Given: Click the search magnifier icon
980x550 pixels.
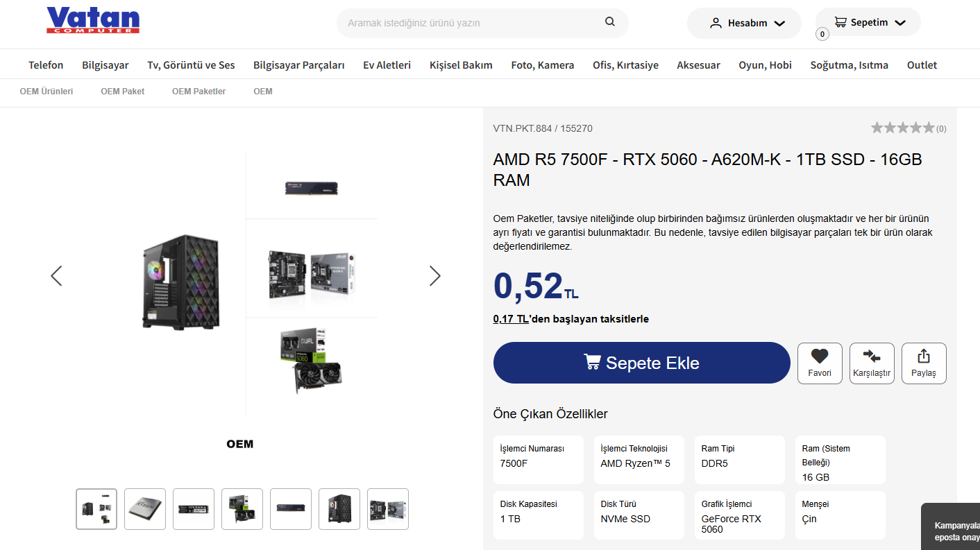Looking at the screenshot, I should [610, 22].
